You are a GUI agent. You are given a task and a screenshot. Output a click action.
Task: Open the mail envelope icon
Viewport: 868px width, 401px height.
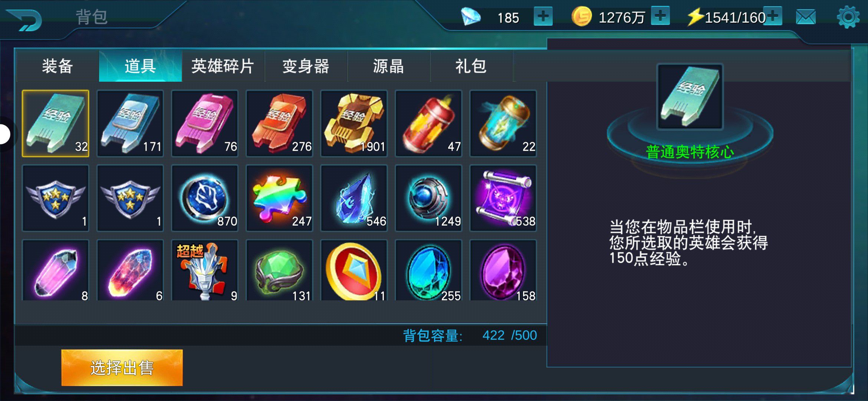coord(806,17)
